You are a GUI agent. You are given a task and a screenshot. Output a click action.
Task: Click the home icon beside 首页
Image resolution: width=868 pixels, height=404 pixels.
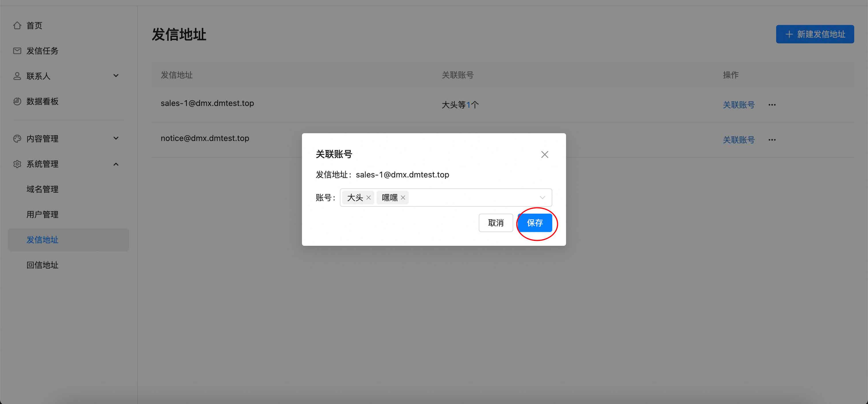click(17, 26)
